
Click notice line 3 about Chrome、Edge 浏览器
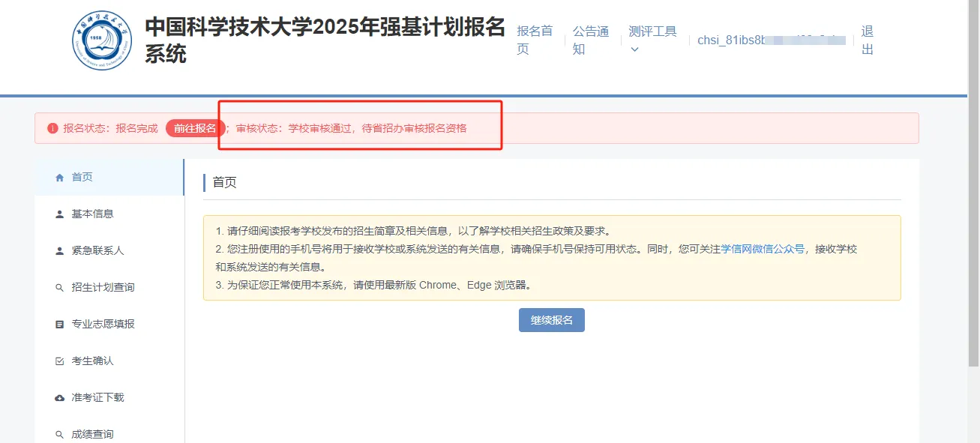click(373, 285)
